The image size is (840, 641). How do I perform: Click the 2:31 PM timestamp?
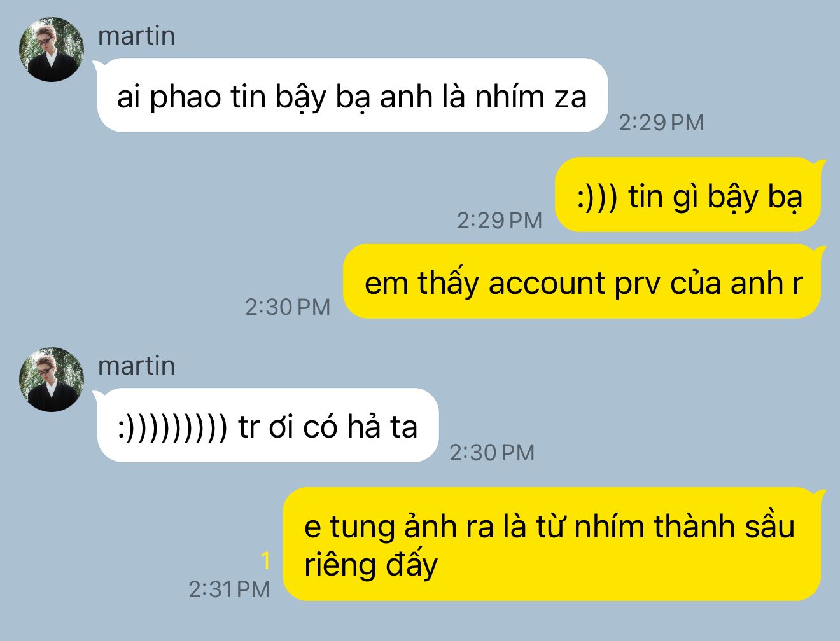coord(229,589)
